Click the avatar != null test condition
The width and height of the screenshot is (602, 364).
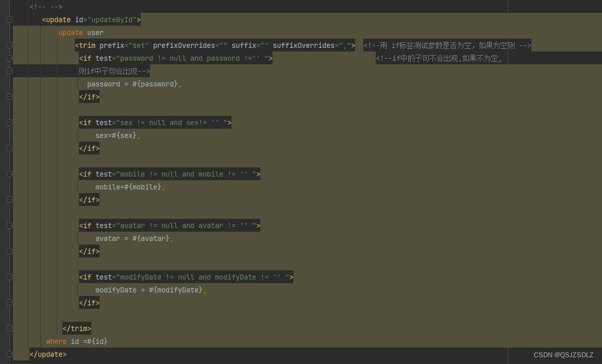pyautogui.click(x=186, y=226)
